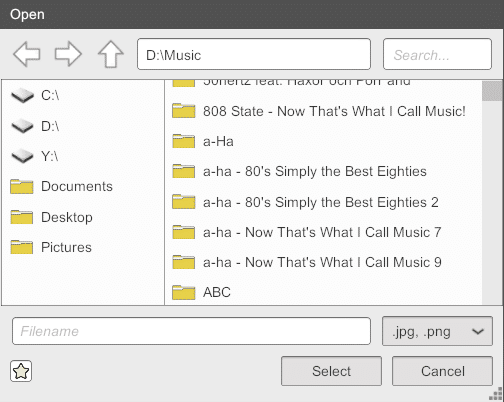Image resolution: width=504 pixels, height=402 pixels.
Task: Click the 'Desktop' label in sidebar
Action: pos(67,217)
